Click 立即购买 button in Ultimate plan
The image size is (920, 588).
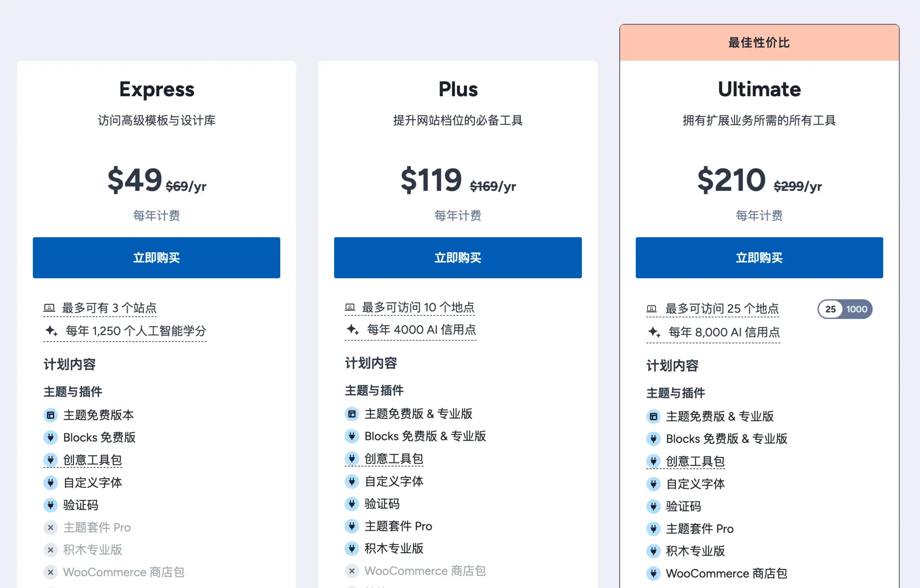click(759, 257)
